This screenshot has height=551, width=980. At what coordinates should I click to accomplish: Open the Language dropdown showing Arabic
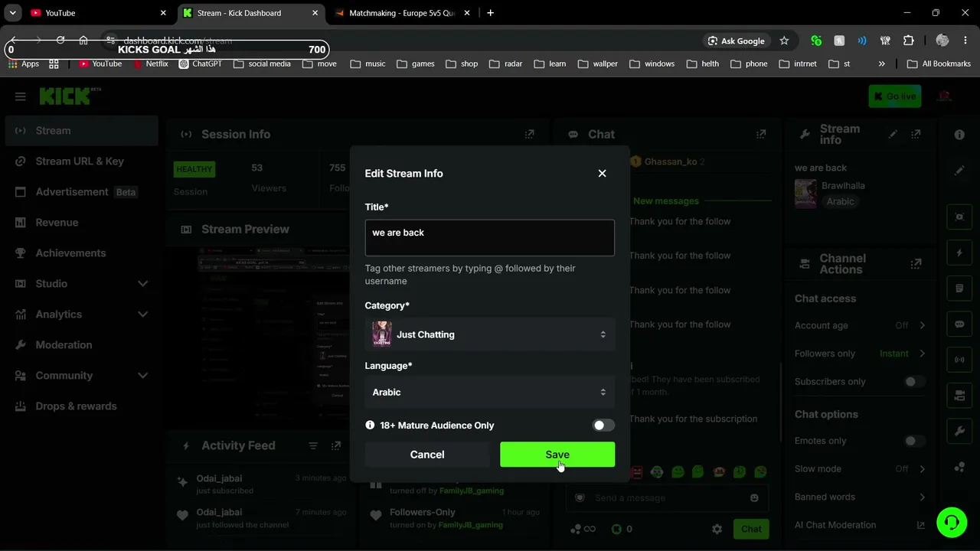[x=490, y=392]
